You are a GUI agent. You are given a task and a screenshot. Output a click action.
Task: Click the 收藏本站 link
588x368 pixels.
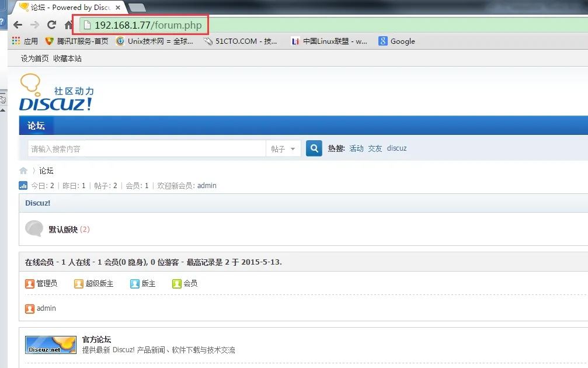(67, 58)
